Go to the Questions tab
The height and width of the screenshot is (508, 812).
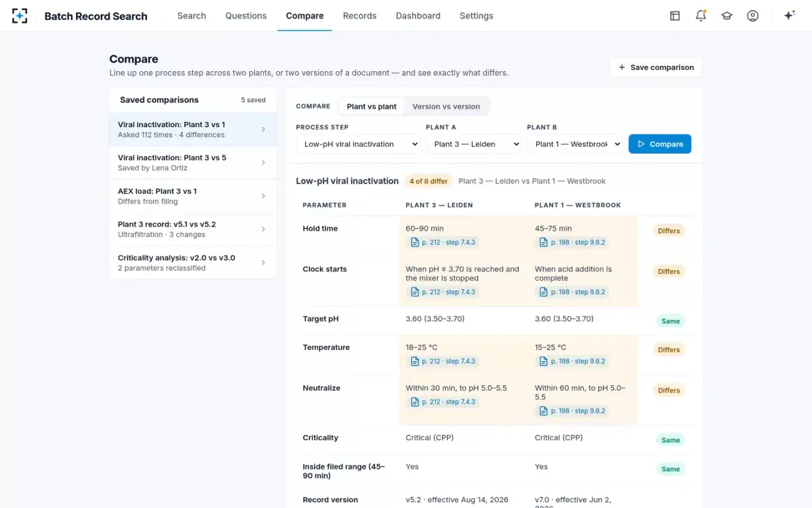(x=246, y=16)
